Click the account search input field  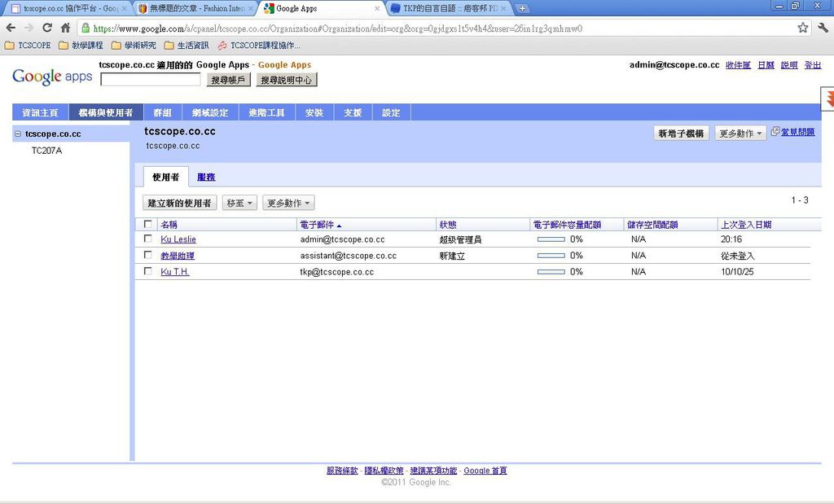[151, 80]
